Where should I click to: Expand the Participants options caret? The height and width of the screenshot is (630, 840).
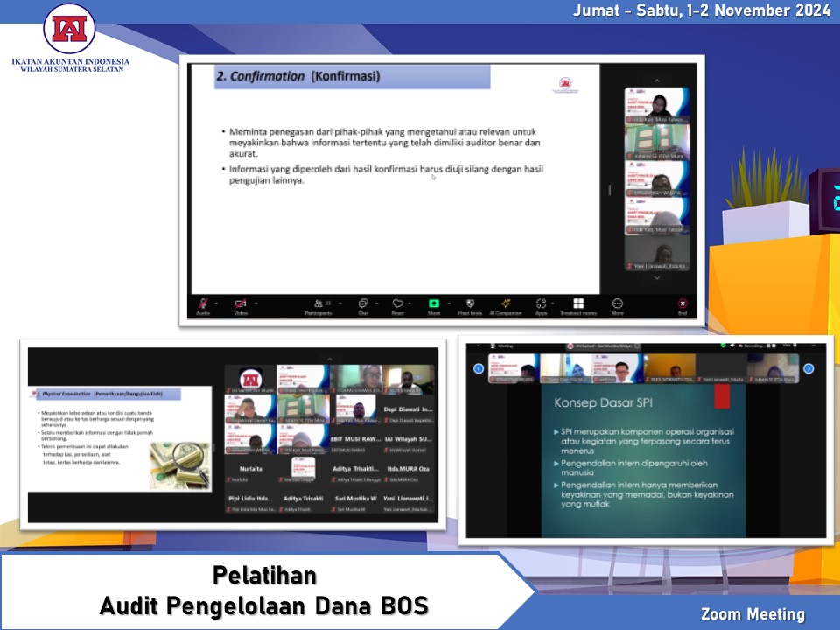pos(340,304)
